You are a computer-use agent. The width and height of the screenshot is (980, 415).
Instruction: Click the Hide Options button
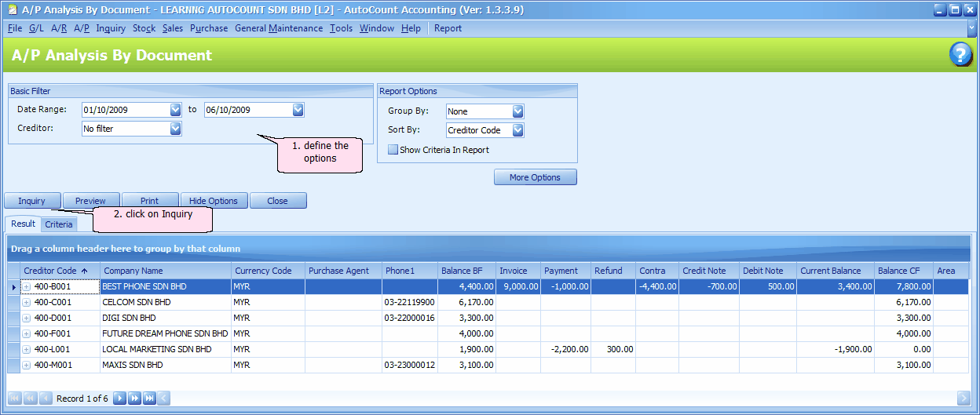point(214,201)
